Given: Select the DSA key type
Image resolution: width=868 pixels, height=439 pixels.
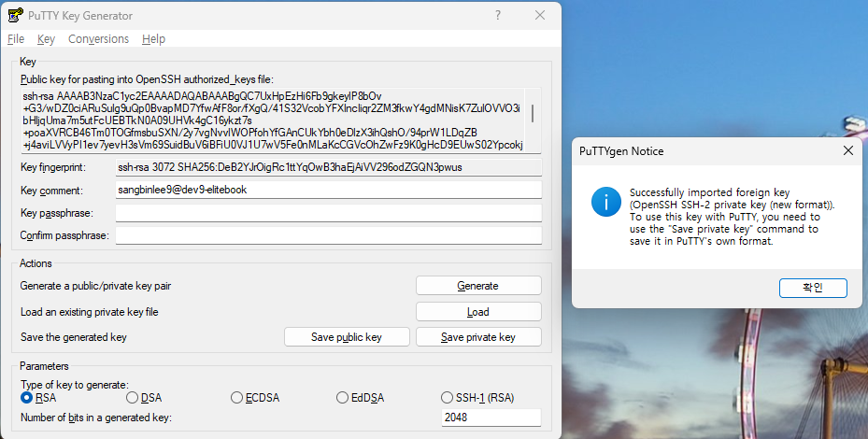Looking at the screenshot, I should click(143, 398).
